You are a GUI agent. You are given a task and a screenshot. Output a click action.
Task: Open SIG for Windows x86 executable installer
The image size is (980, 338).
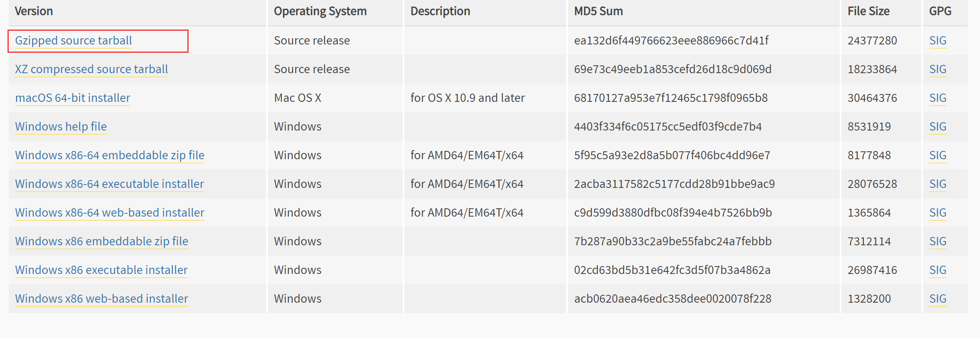938,270
